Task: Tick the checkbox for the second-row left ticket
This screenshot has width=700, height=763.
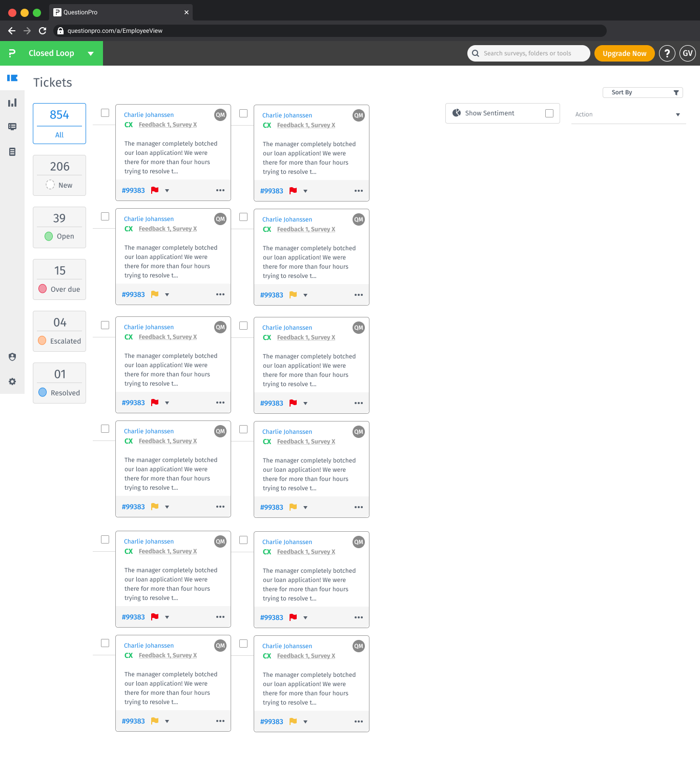Action: click(x=105, y=216)
